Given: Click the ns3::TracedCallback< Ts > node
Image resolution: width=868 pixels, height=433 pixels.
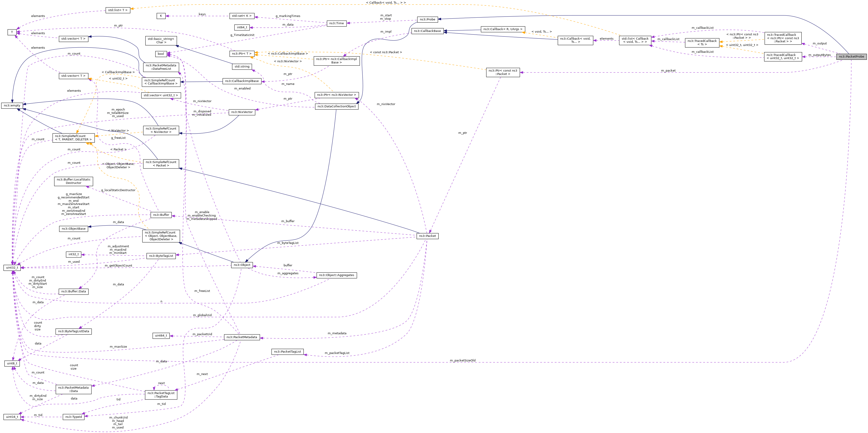Looking at the screenshot, I should (x=702, y=43).
